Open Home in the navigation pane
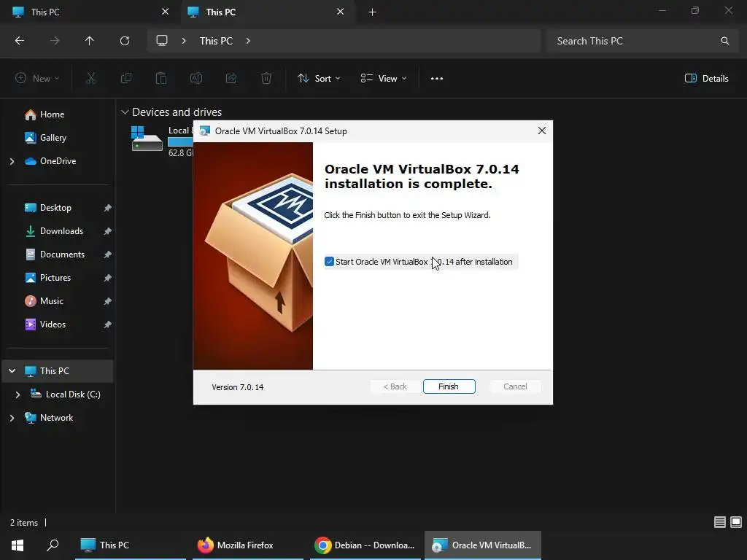This screenshot has height=560, width=747. point(52,114)
